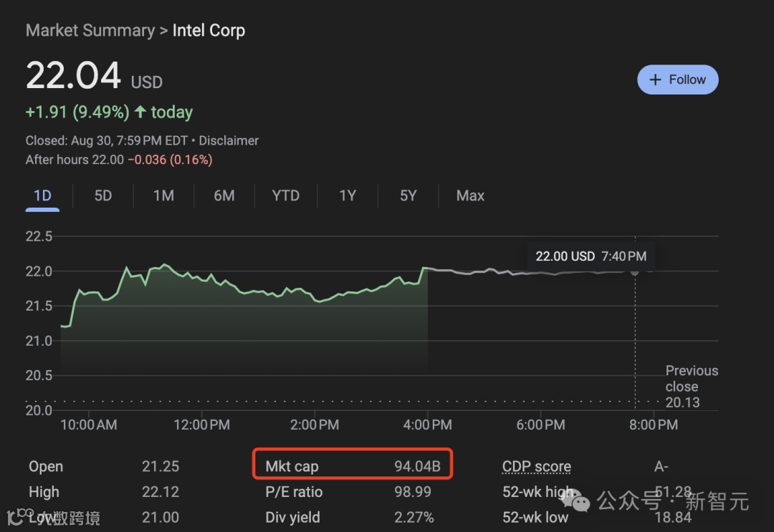Click the green up arrow beside today
This screenshot has width=774, height=532.
tap(140, 112)
